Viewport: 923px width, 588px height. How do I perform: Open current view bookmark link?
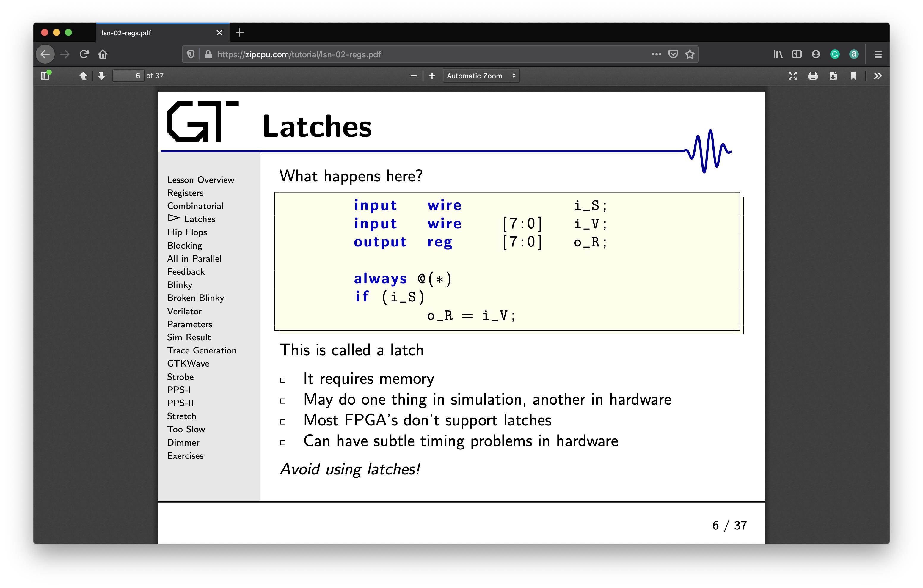[x=853, y=76]
